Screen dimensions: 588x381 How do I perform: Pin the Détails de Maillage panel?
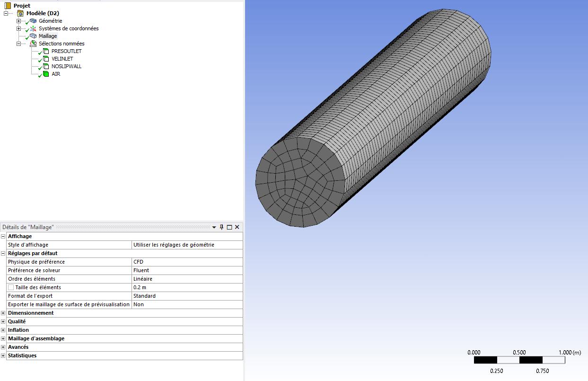coord(221,227)
